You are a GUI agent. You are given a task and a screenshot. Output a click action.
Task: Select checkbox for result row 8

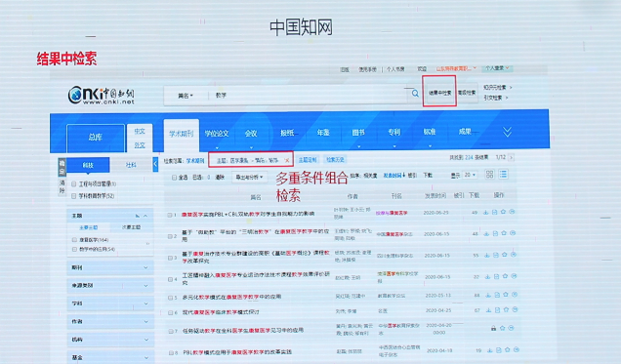coord(171,352)
